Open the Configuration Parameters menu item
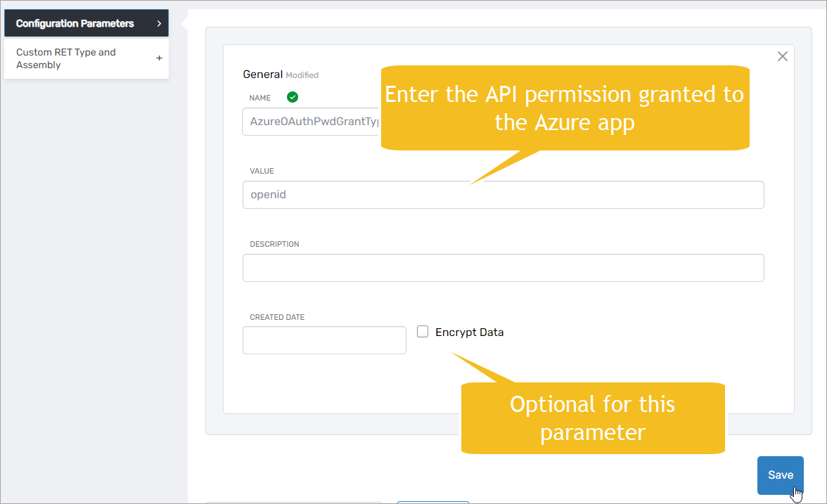This screenshot has height=504, width=827. tap(75, 24)
